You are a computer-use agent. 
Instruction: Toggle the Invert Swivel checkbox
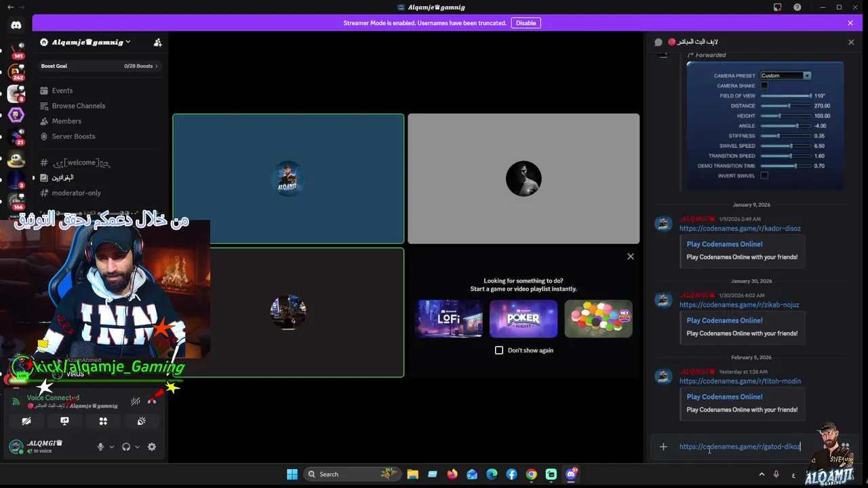tap(764, 176)
